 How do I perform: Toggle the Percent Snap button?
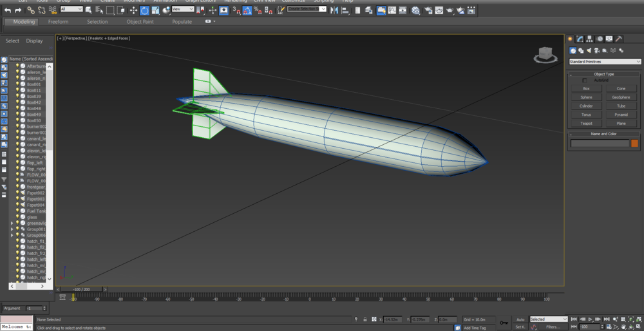258,10
